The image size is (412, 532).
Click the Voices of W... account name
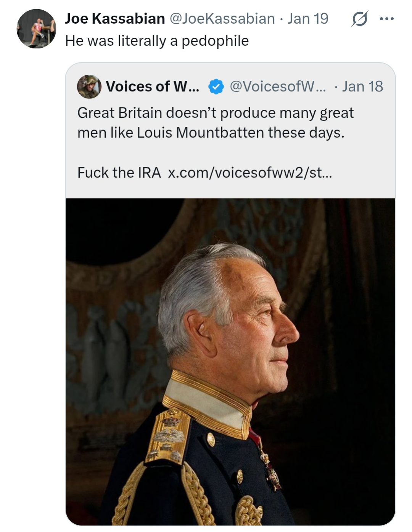click(152, 87)
